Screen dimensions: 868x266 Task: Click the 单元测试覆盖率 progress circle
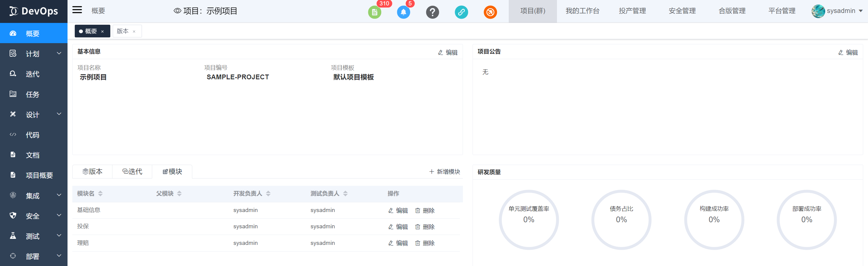point(529,220)
